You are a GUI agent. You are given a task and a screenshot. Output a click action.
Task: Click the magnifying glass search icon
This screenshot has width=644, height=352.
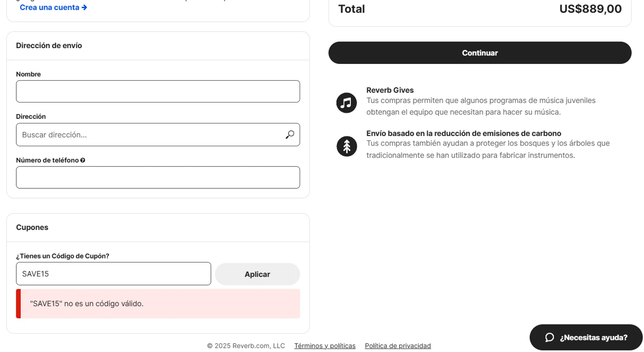click(x=290, y=135)
